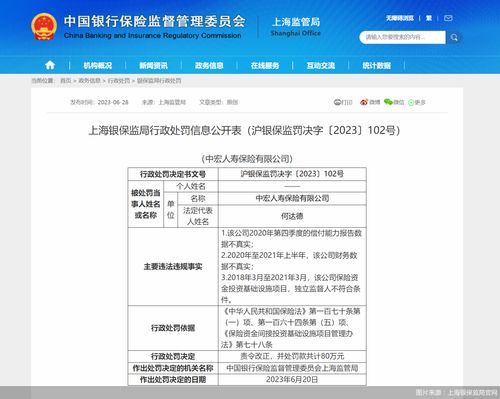This screenshot has height=399, width=500.
Task: Click the 个人姓名 table cell
Action: (191, 186)
